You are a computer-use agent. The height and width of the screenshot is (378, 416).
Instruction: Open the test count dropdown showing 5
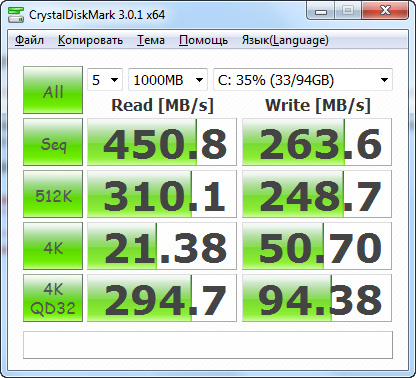pos(105,80)
